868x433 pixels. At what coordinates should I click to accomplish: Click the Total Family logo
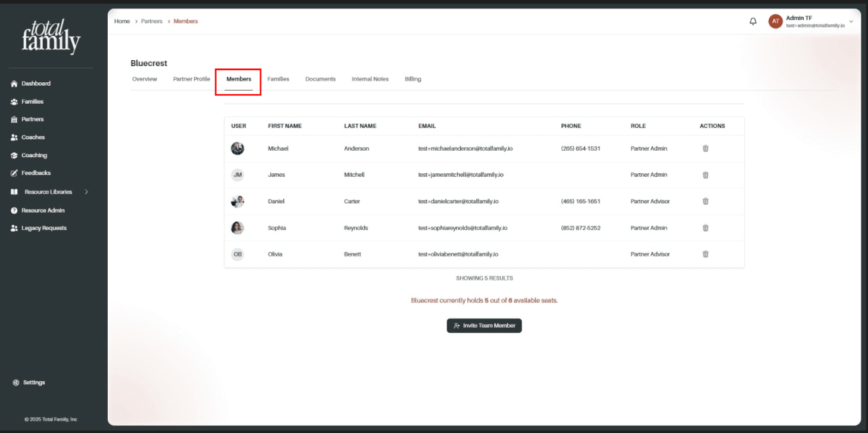tap(51, 36)
